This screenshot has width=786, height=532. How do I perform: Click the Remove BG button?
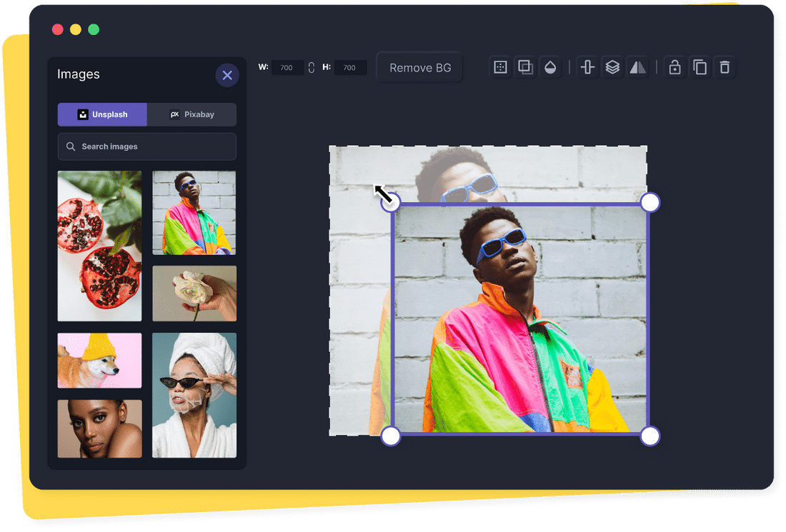coord(419,67)
